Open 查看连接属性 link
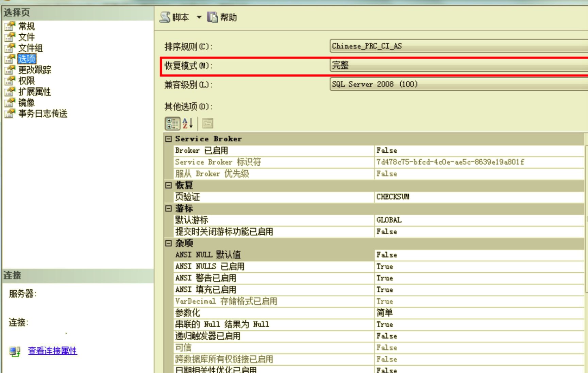The width and height of the screenshot is (588, 373). pyautogui.click(x=52, y=351)
